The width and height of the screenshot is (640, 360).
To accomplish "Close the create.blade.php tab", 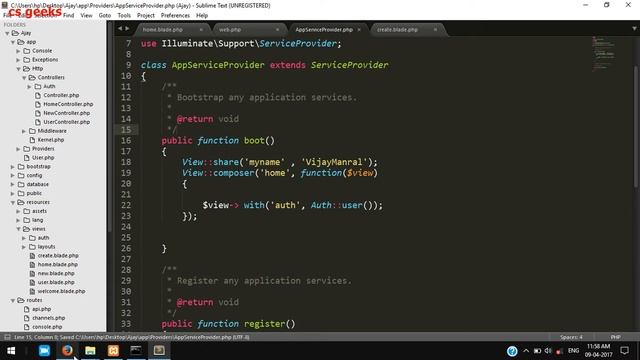I will (x=435, y=29).
